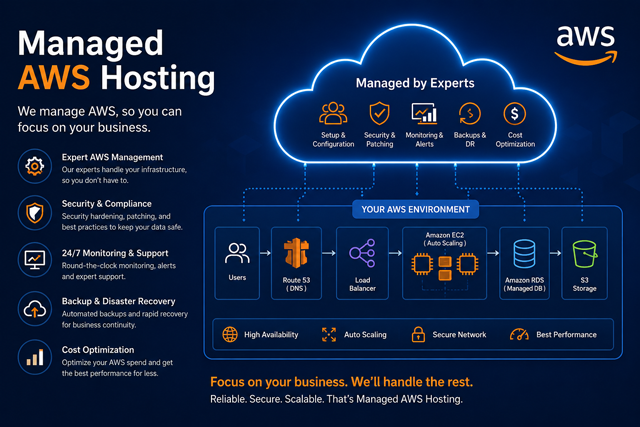This screenshot has width=640, height=427.
Task: Select the Amazon RDS database icon
Action: coord(524,254)
